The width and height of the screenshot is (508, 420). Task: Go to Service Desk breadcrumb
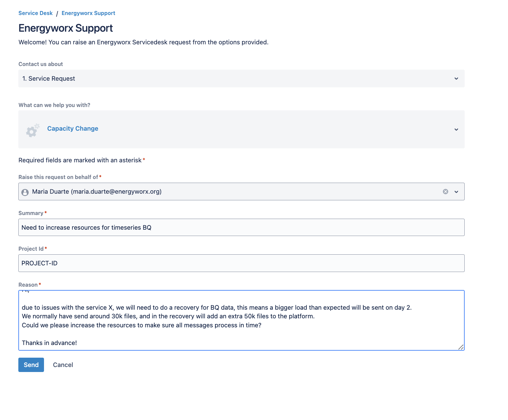(35, 13)
